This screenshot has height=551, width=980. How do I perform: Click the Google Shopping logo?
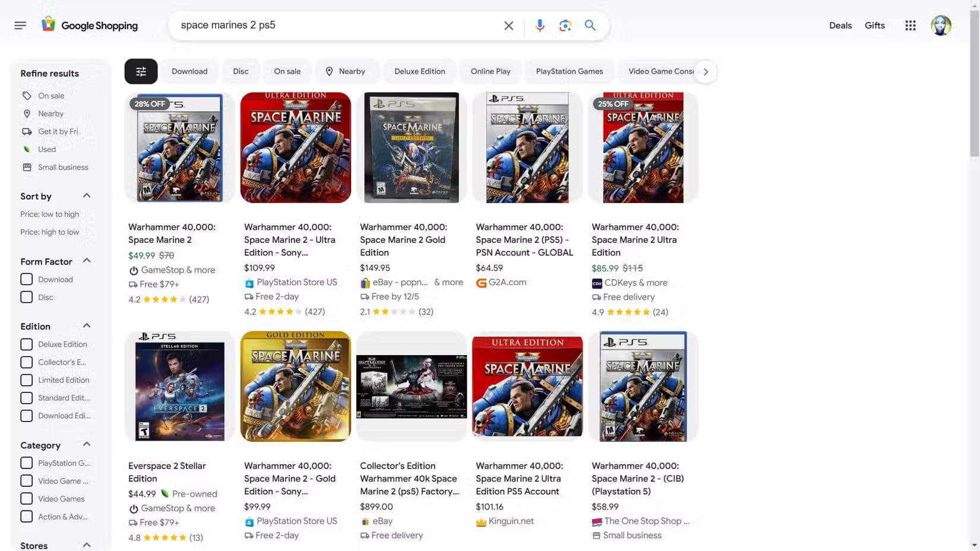click(90, 26)
